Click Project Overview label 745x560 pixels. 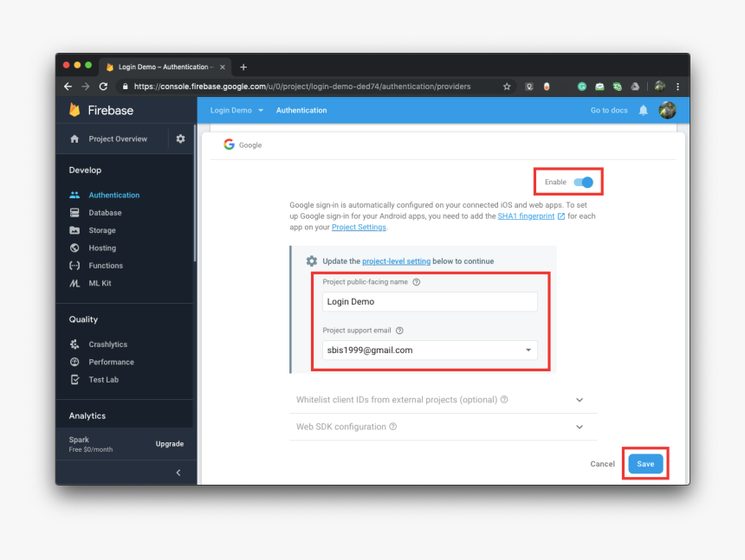point(118,138)
